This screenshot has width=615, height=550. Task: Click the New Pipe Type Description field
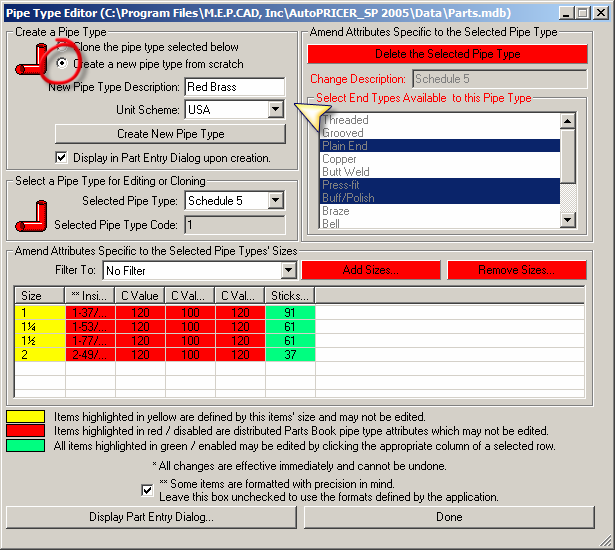click(x=234, y=88)
